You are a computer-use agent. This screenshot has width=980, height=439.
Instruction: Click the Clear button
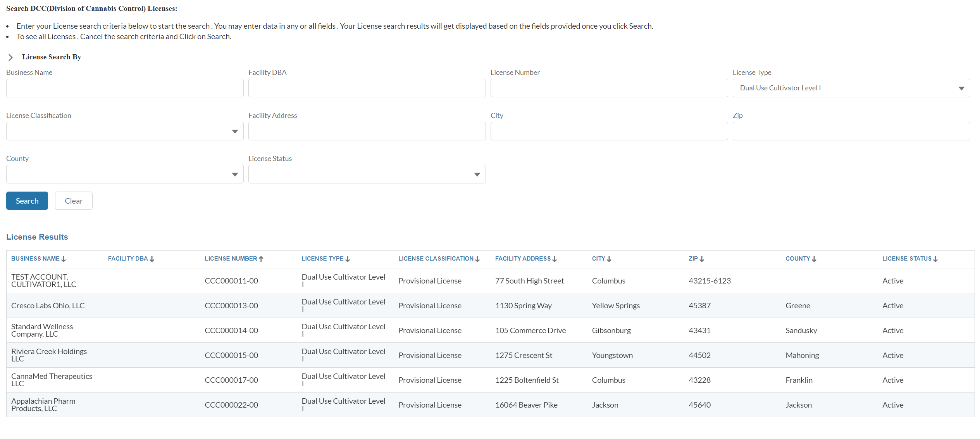point(74,201)
